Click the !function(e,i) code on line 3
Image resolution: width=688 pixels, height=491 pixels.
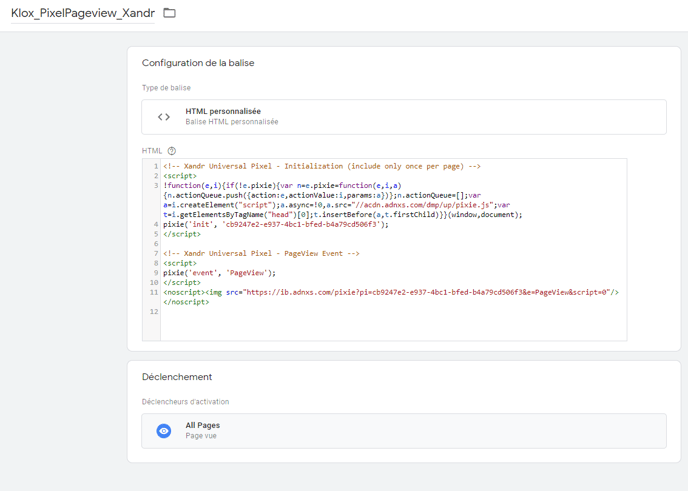[282, 186]
